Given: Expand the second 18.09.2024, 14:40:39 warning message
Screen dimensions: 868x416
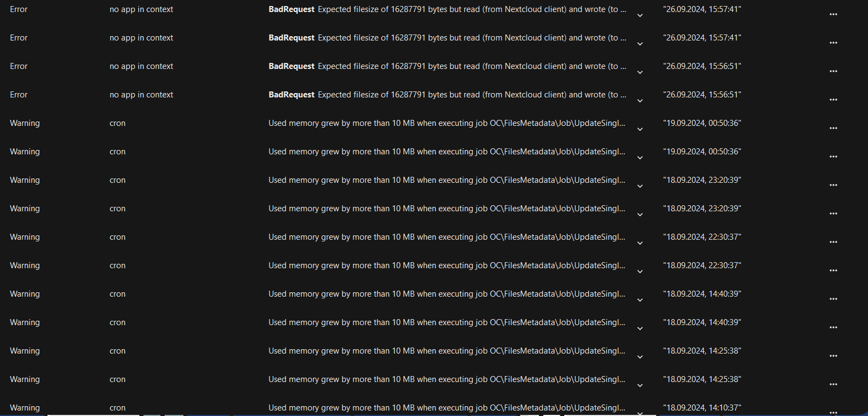Looking at the screenshot, I should pyautogui.click(x=639, y=328).
